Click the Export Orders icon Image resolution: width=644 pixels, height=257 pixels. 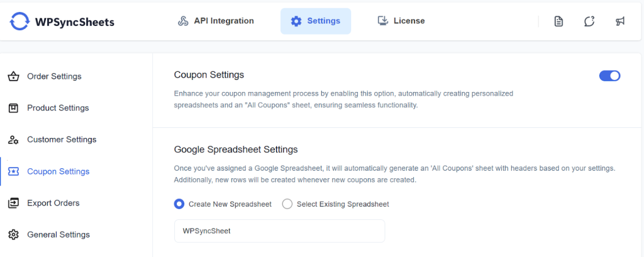pos(14,203)
